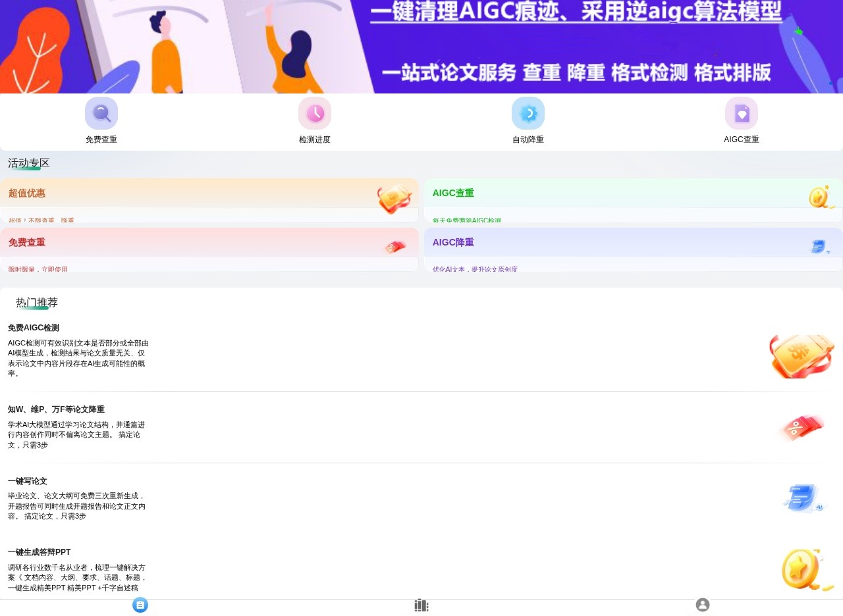Click the 一键写论文 title
Viewport: 843px width, 616px height.
pyautogui.click(x=28, y=481)
